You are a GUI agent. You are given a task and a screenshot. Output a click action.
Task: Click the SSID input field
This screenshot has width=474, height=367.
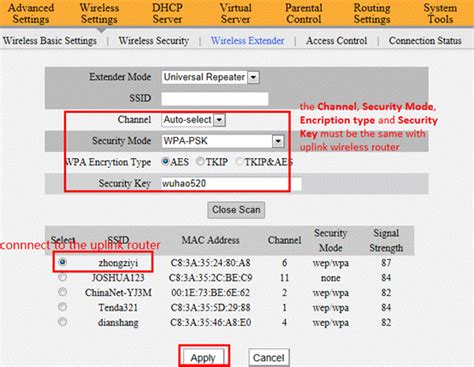[x=215, y=99]
